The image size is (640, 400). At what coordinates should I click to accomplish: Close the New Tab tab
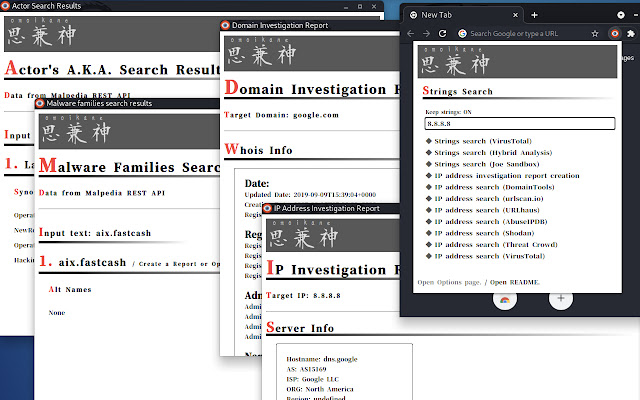pyautogui.click(x=515, y=15)
